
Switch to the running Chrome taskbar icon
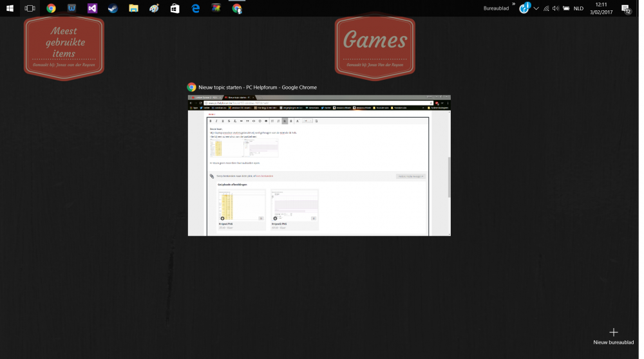(x=237, y=8)
